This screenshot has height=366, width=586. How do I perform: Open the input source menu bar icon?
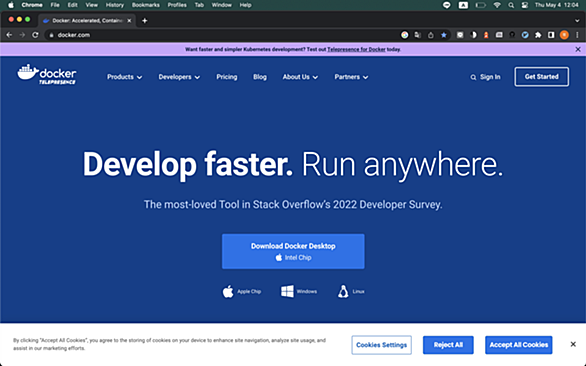coord(463,5)
